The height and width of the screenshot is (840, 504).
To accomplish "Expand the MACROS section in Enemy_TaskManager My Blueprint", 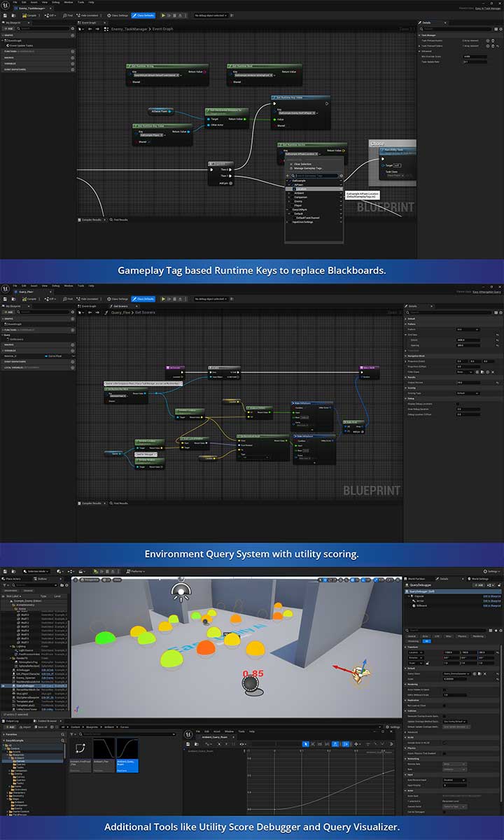I will (38, 57).
